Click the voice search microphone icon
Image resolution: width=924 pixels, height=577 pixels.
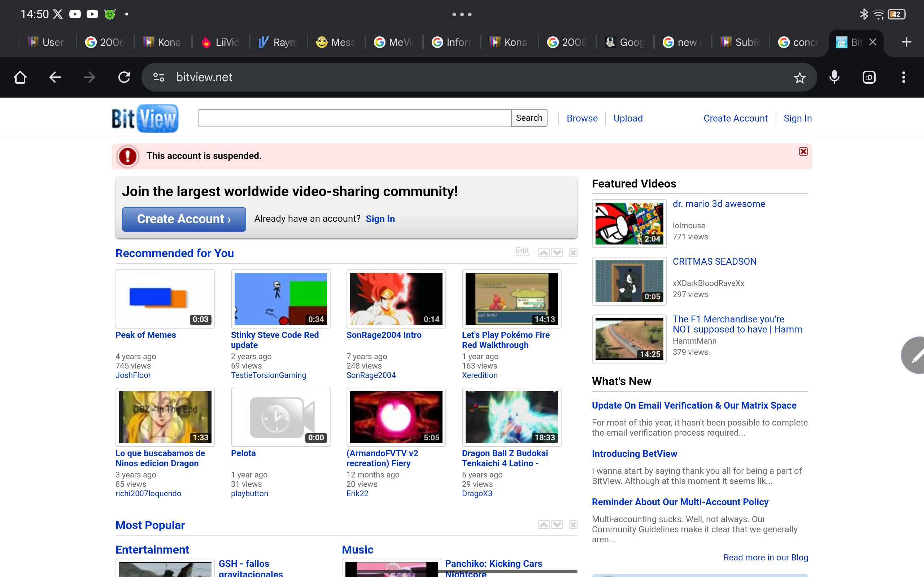[x=834, y=77]
